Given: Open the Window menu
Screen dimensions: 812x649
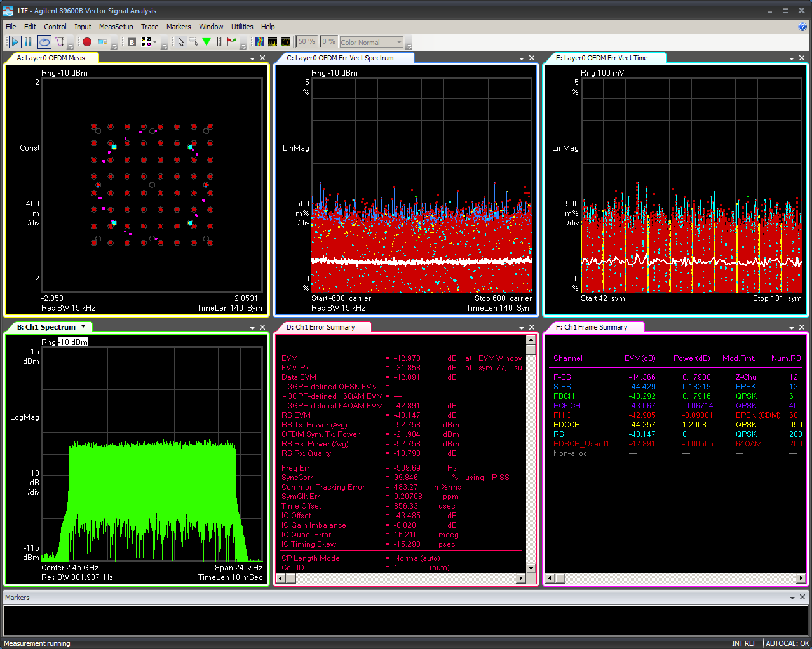Looking at the screenshot, I should (211, 27).
